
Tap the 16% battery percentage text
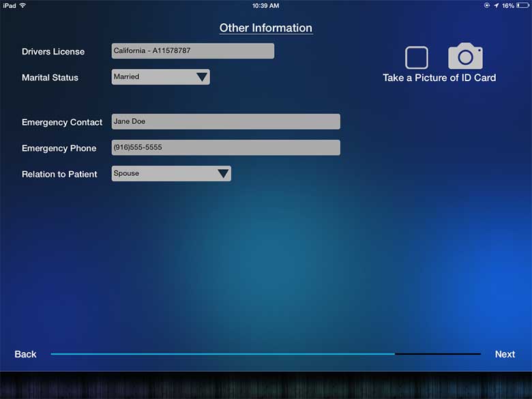508,5
